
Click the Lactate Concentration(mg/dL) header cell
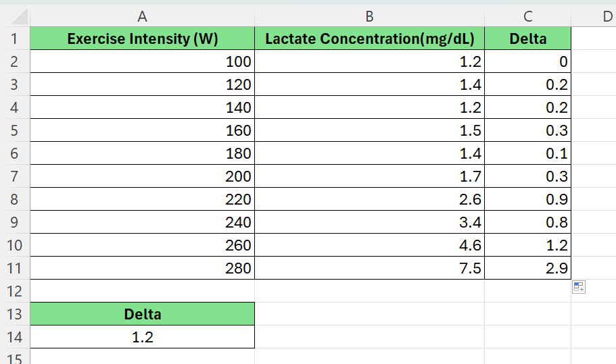(369, 39)
